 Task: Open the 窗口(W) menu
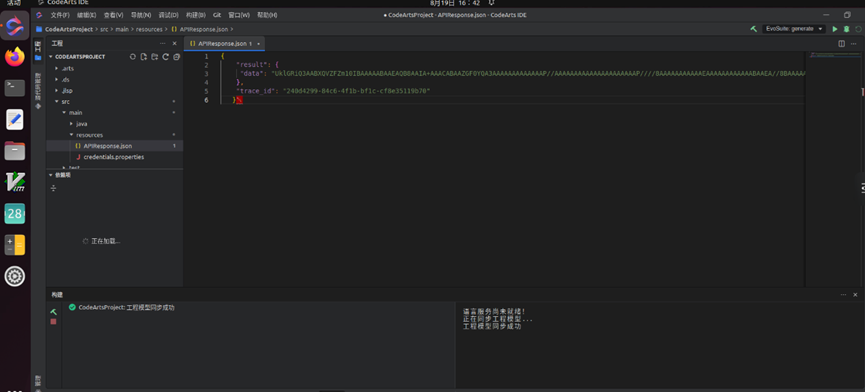point(239,15)
